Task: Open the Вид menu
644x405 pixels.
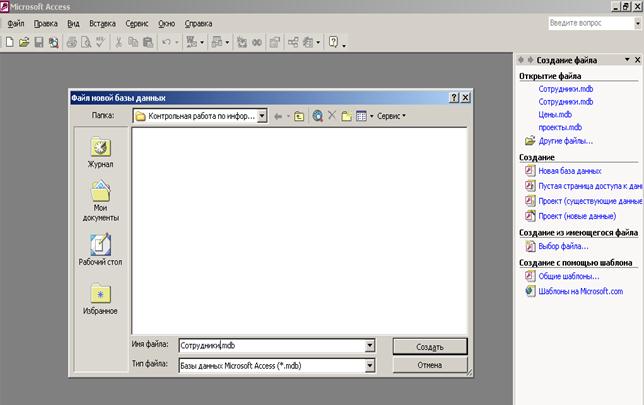Action: 73,24
